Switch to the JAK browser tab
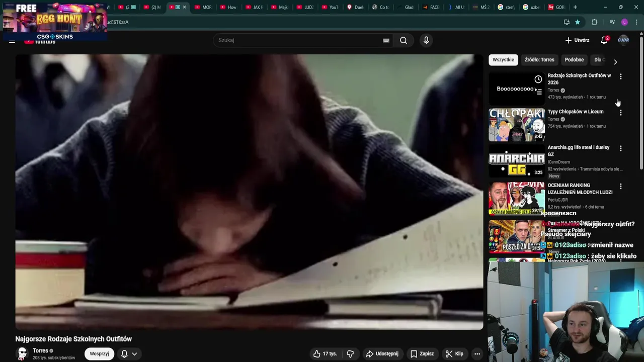Image resolution: width=644 pixels, height=362 pixels. 254,7
